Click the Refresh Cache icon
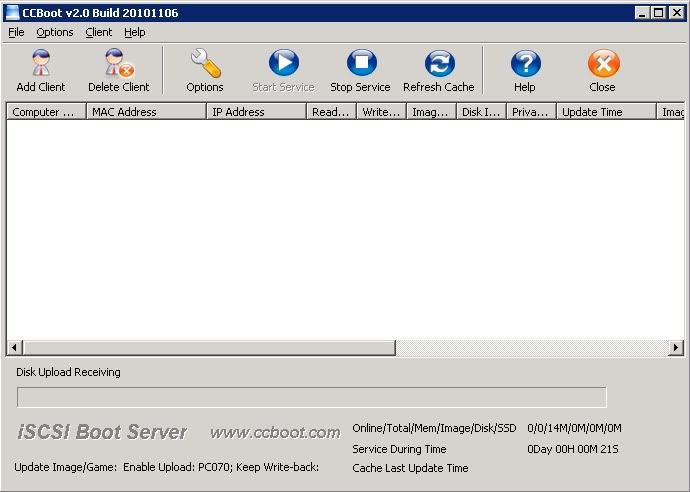The height and width of the screenshot is (492, 690). point(440,63)
